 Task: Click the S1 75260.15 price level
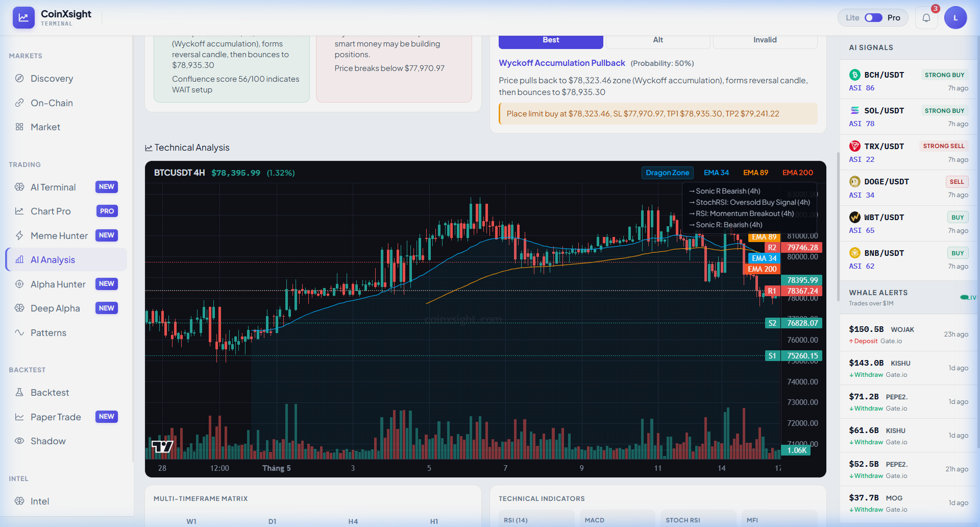pos(794,356)
